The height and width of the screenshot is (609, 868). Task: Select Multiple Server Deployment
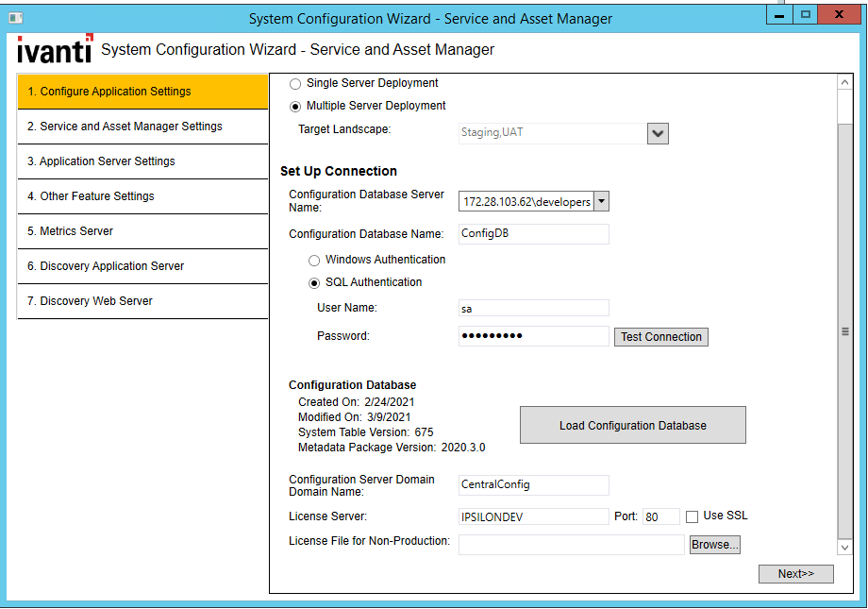[295, 106]
